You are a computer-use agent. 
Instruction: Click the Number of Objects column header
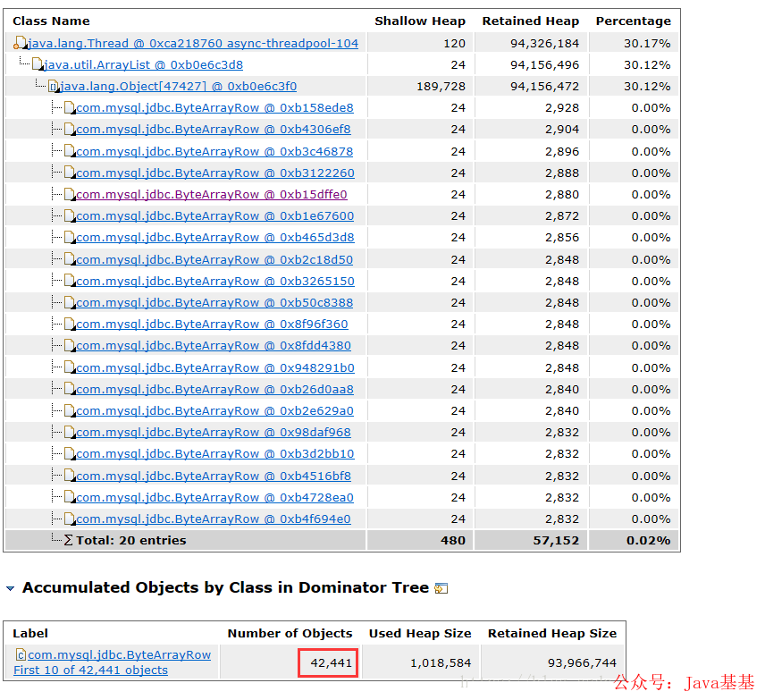[x=290, y=633]
